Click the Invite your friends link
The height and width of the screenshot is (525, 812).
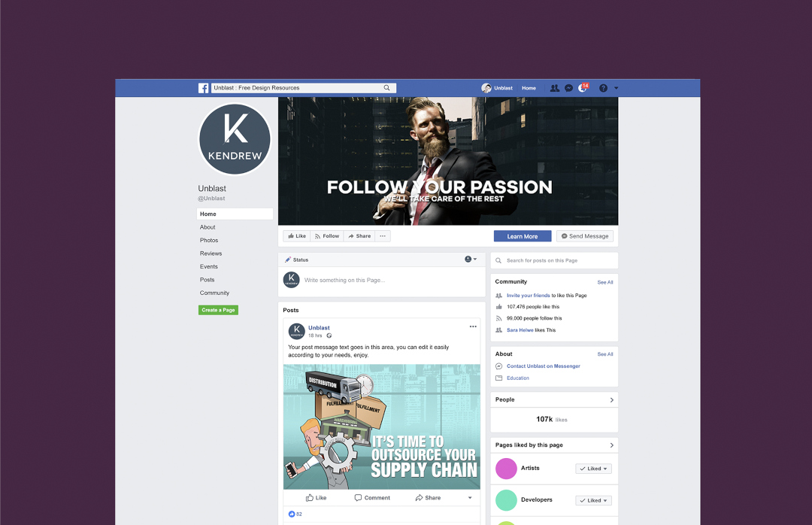click(529, 296)
